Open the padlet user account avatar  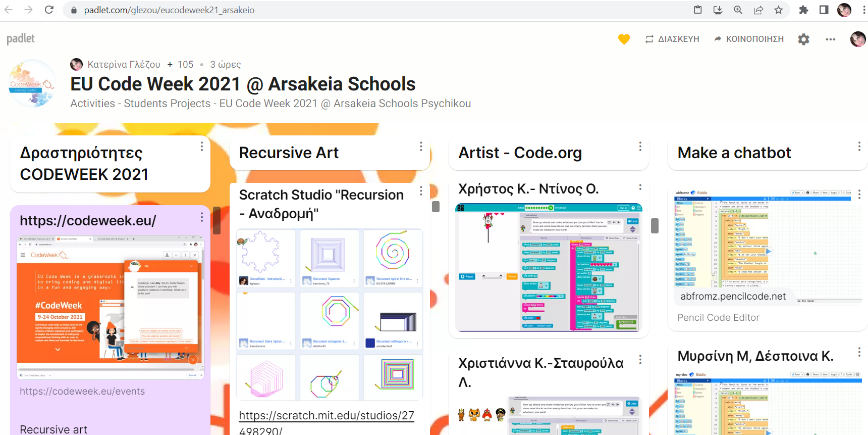click(x=858, y=39)
